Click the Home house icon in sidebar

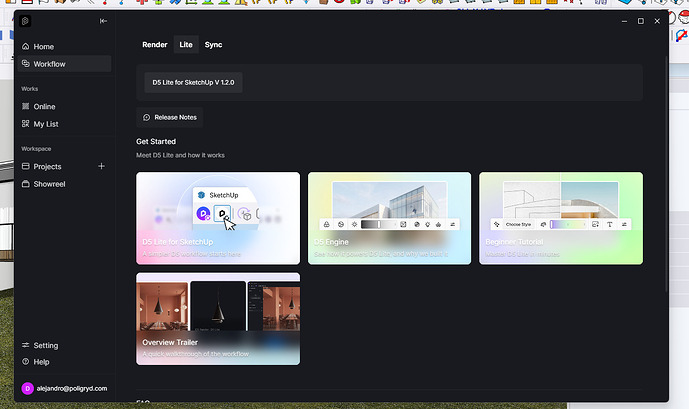pos(25,47)
